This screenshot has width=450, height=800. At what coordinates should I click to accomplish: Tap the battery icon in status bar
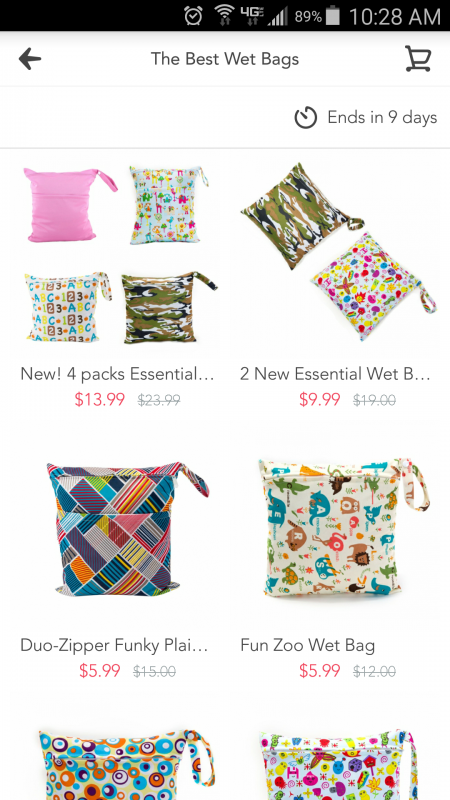[333, 16]
